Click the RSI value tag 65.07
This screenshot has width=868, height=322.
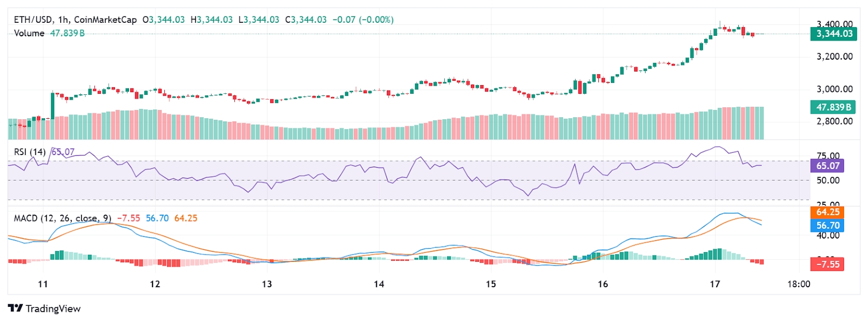coord(827,166)
